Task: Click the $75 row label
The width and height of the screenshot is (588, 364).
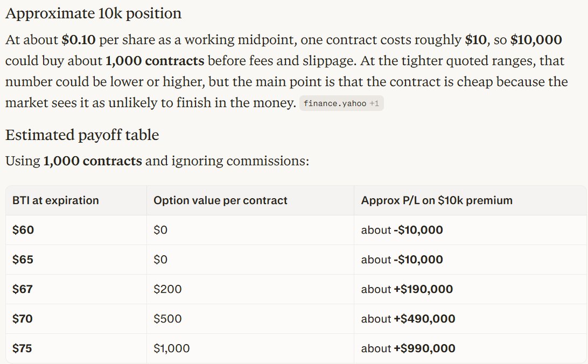Action: coord(22,348)
